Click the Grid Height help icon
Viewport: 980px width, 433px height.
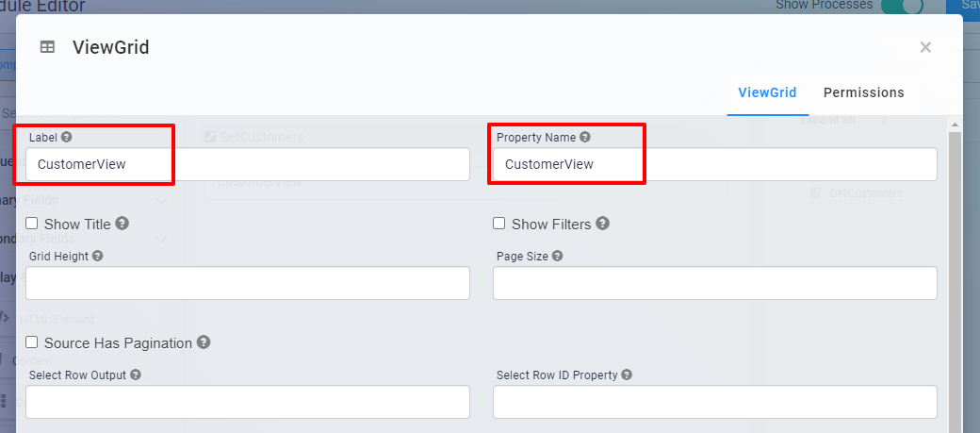[x=98, y=256]
